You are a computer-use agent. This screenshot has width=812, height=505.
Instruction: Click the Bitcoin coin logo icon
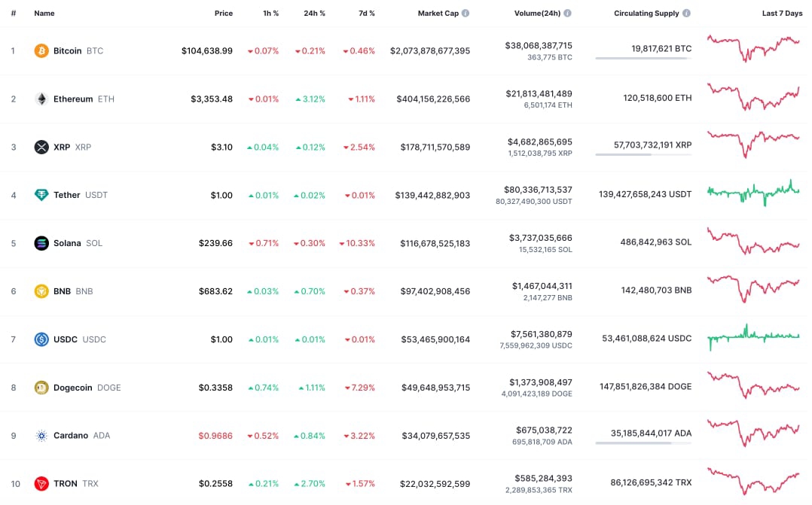point(41,51)
